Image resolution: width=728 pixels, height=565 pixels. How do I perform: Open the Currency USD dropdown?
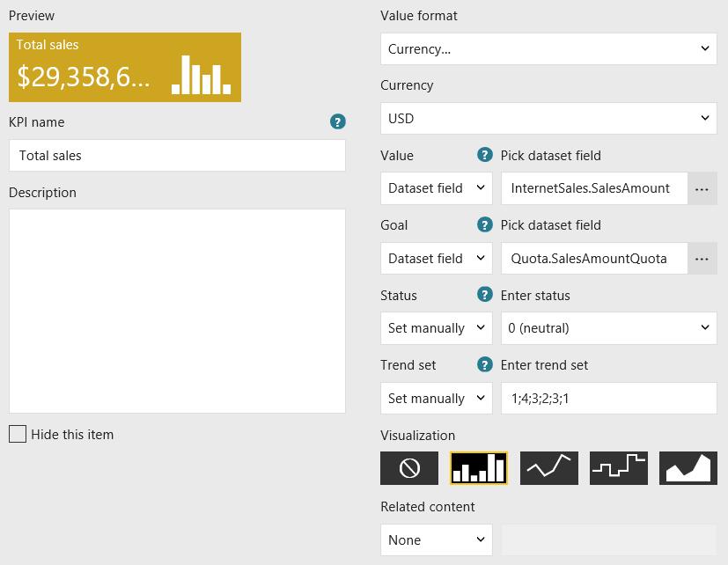pos(548,119)
